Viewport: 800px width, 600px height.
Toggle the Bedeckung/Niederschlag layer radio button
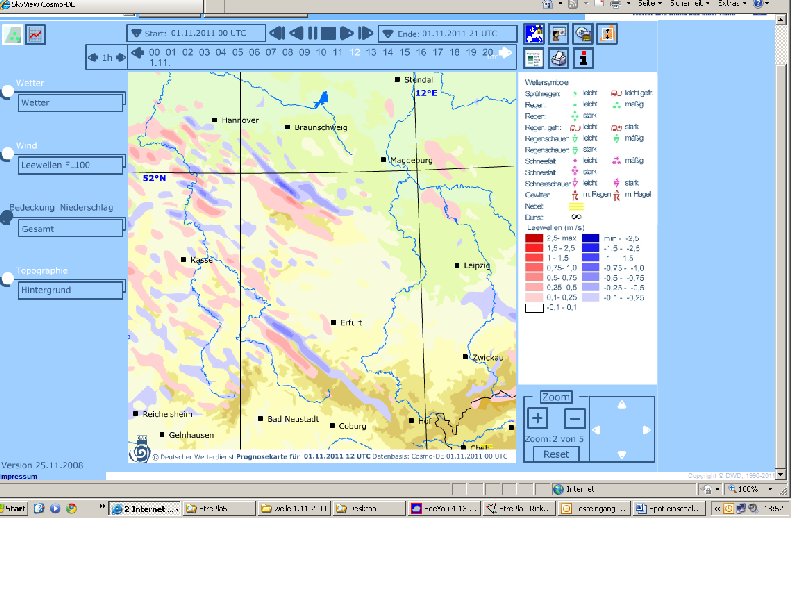pos(7,217)
